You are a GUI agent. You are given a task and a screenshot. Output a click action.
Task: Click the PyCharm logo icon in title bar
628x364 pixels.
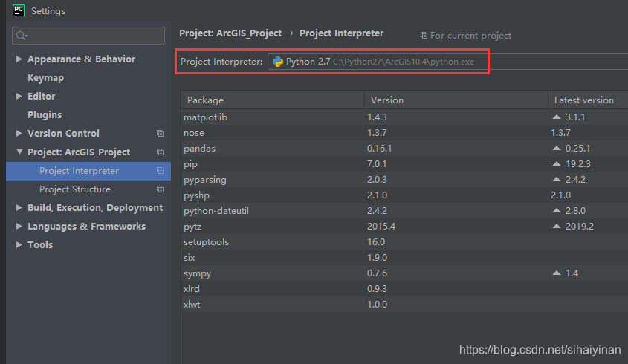click(19, 10)
